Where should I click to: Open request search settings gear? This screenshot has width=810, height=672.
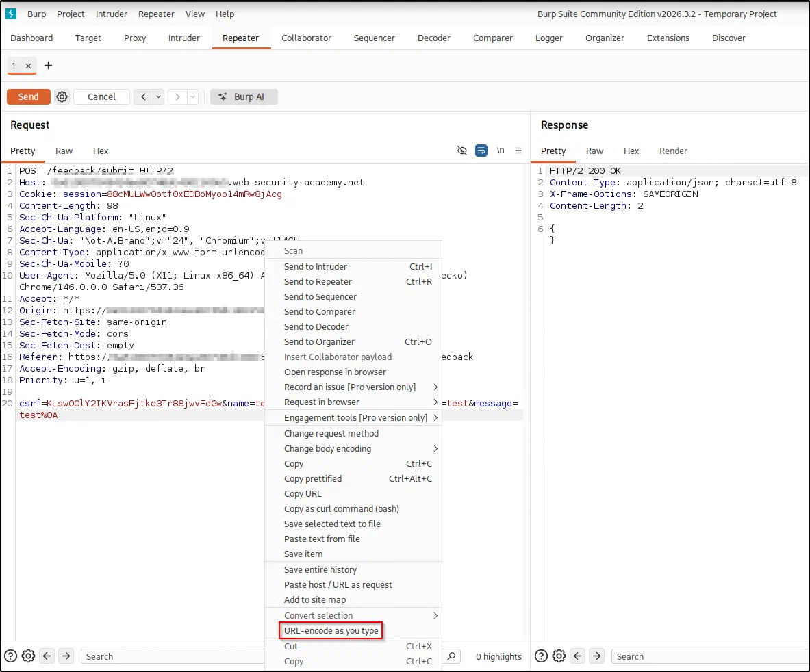pos(28,656)
